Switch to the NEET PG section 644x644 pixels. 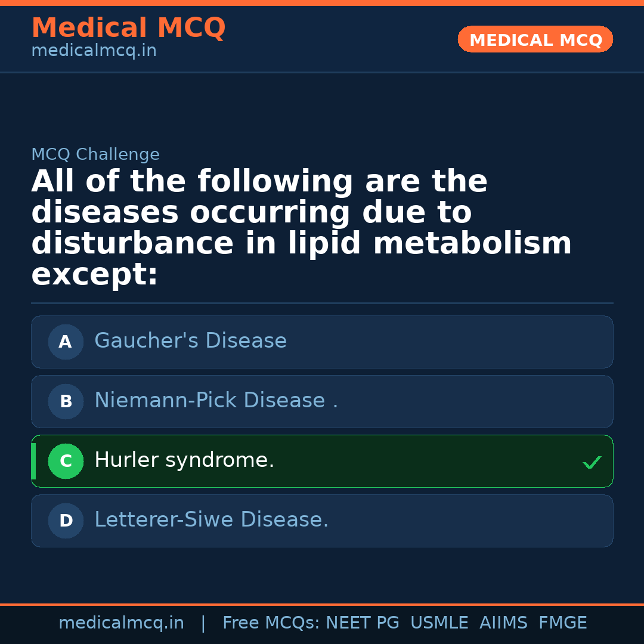pyautogui.click(x=362, y=623)
